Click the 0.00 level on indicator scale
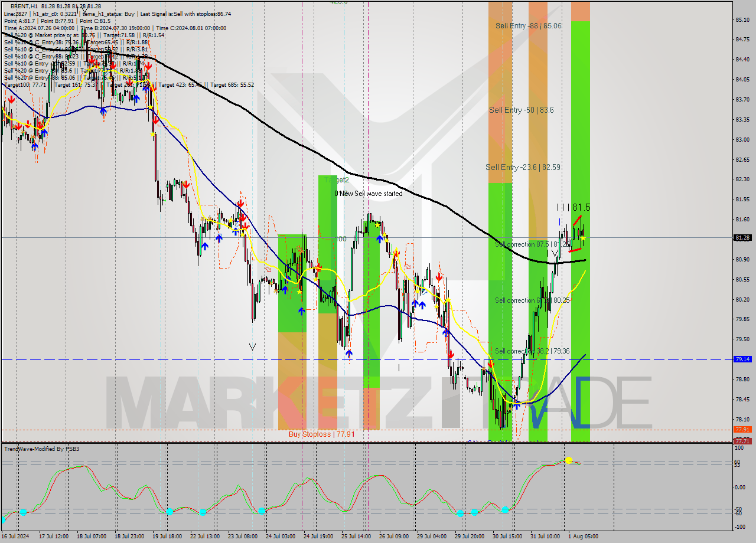The width and height of the screenshot is (756, 543). (x=741, y=488)
